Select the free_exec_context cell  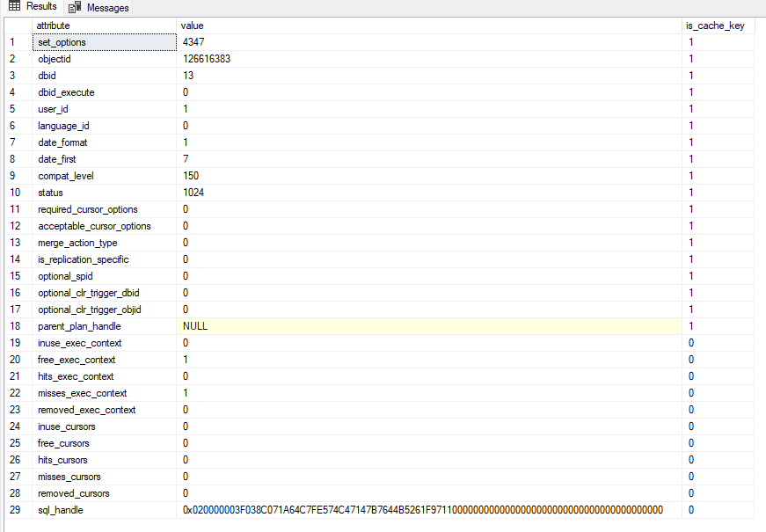pyautogui.click(x=105, y=360)
